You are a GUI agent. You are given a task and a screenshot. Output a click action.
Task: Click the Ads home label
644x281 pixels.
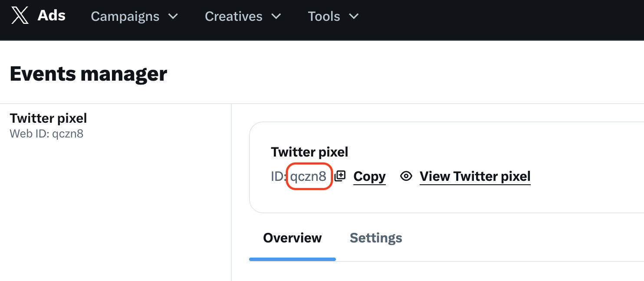(x=51, y=16)
